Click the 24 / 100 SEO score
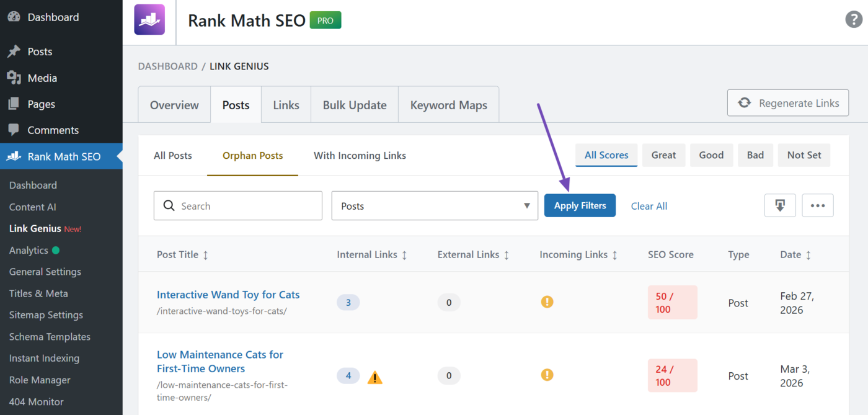This screenshot has width=868, height=415. pos(673,376)
